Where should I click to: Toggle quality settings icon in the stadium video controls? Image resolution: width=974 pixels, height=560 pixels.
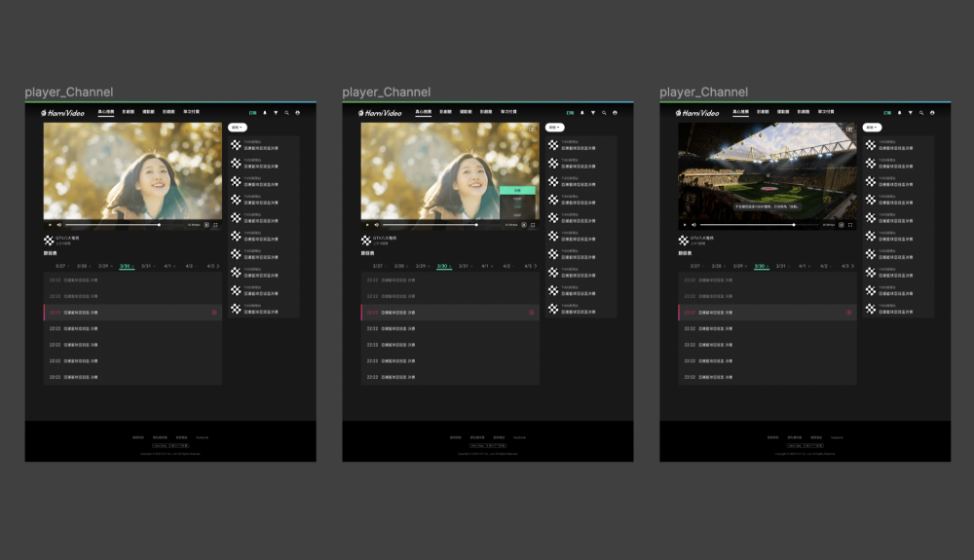point(841,225)
